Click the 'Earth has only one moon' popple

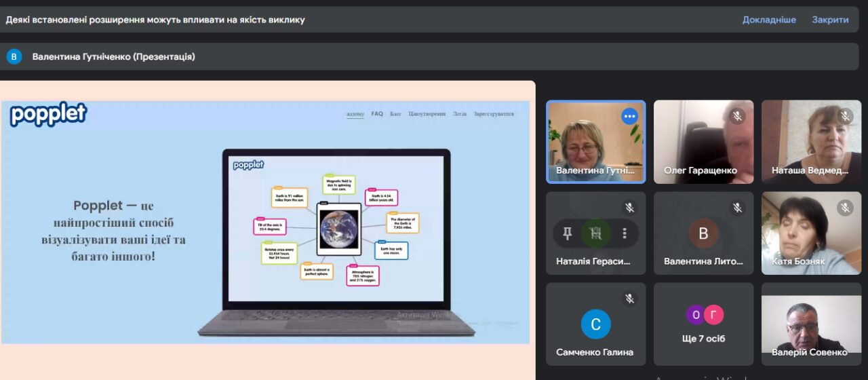391,250
